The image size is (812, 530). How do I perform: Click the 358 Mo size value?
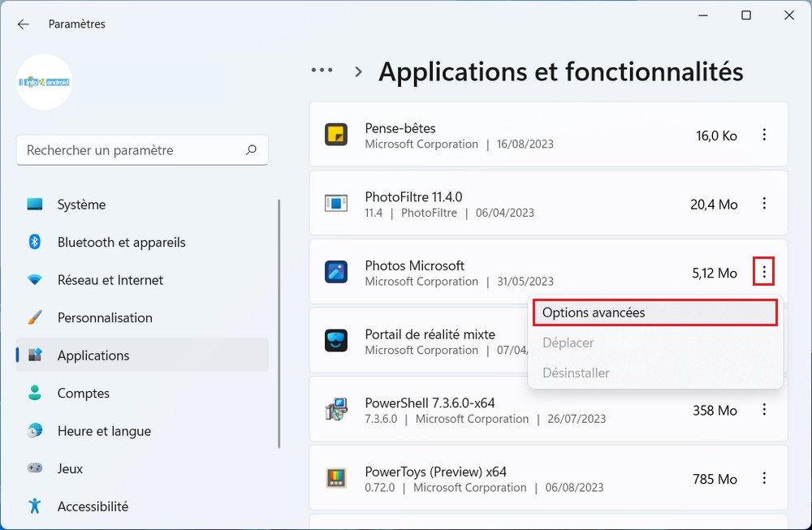(715, 411)
